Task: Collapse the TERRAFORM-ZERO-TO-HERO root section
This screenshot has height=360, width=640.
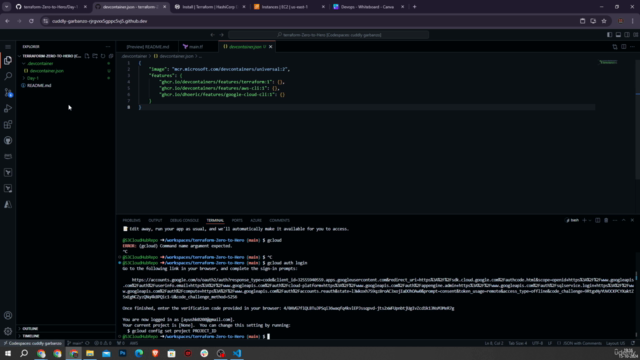Action: pyautogui.click(x=51, y=56)
